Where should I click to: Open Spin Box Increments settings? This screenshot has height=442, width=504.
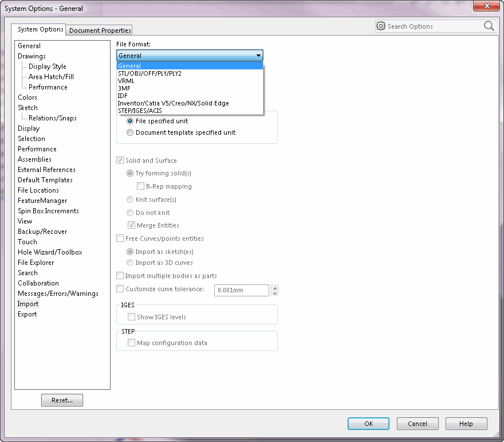pos(48,211)
